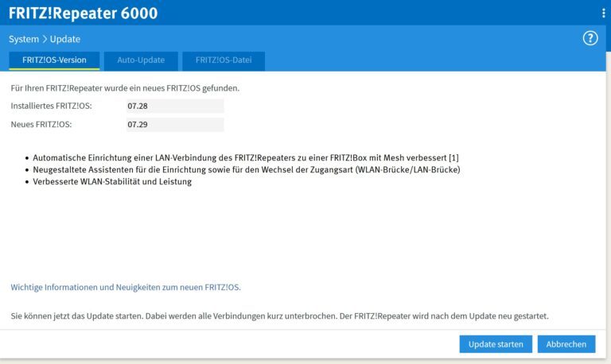Click the bullet about Automatische Einrichtung LAN-Verbindung
The width and height of the screenshot is (611, 364).
[x=246, y=157]
